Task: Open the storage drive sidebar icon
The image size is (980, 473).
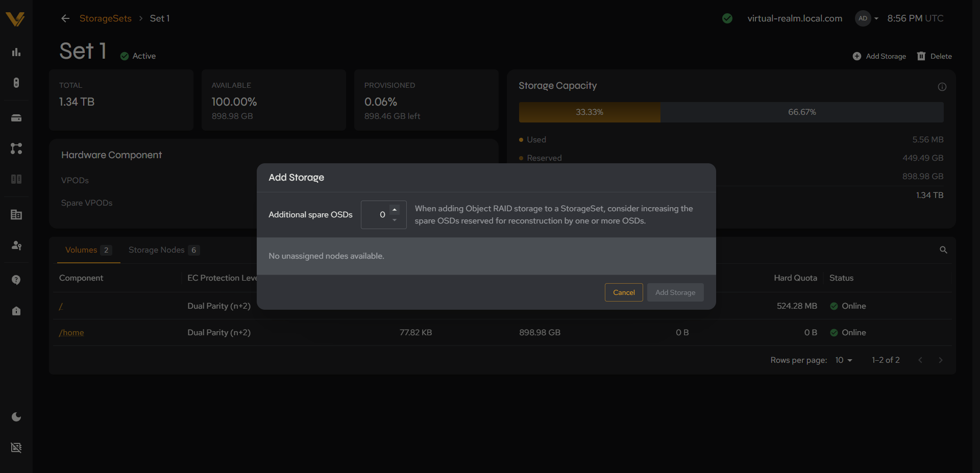Action: point(16,118)
